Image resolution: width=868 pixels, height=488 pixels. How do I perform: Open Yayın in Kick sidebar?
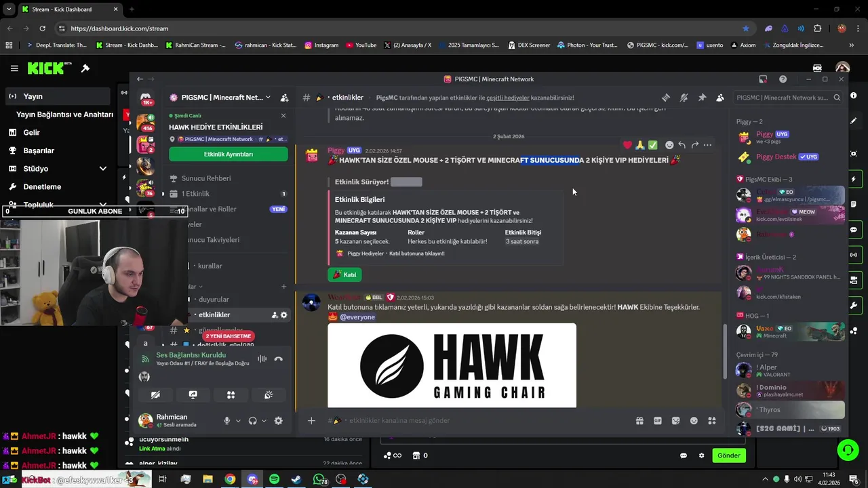coord(58,96)
